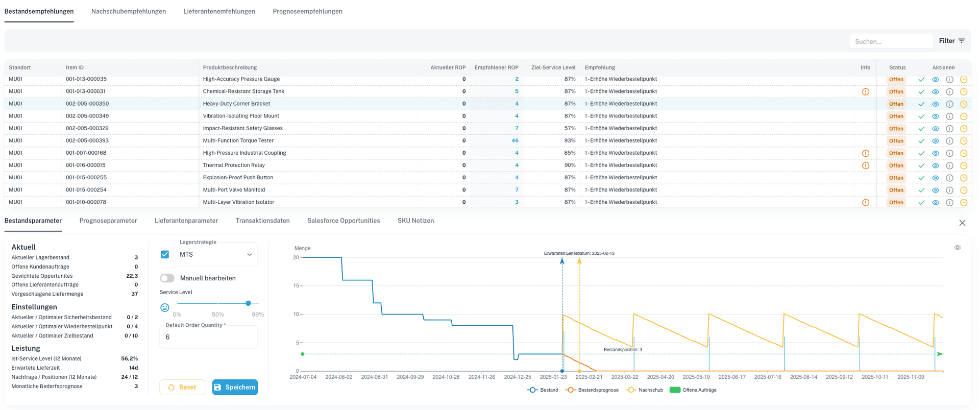Click the Service Level slider handle
This screenshot has height=410, width=980.
pos(248,303)
